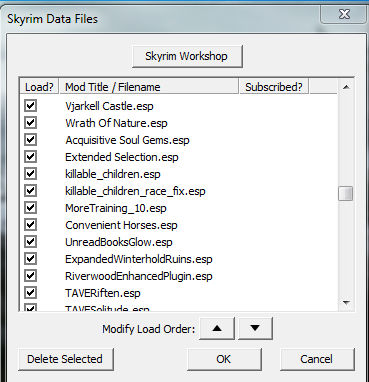
Task: Select UnreadBooksGlow.esp filename
Action: 119,242
